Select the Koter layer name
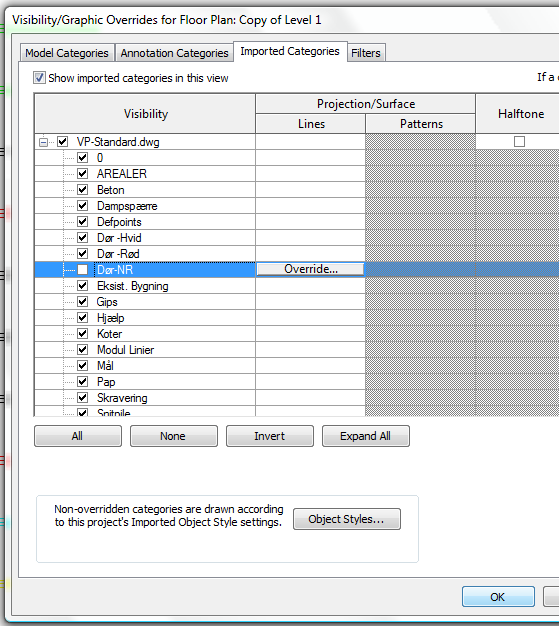 pyautogui.click(x=109, y=334)
